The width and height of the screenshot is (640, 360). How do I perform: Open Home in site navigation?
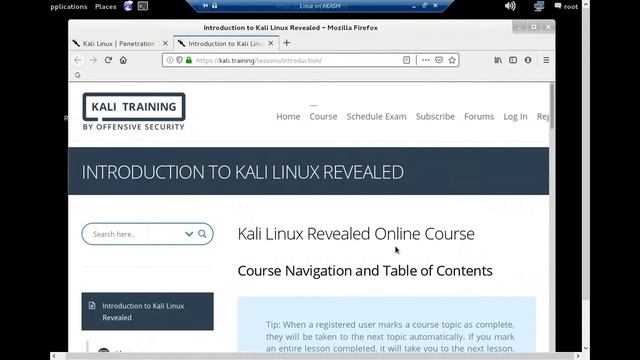click(288, 116)
